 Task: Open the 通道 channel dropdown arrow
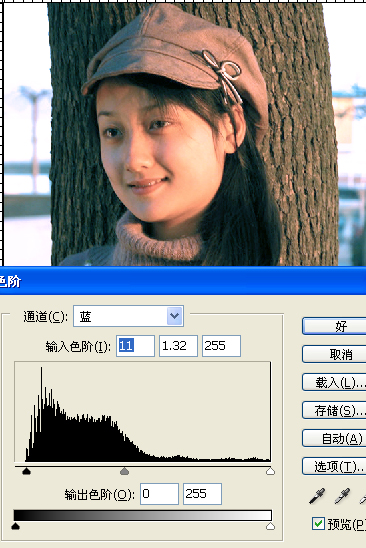pos(174,316)
